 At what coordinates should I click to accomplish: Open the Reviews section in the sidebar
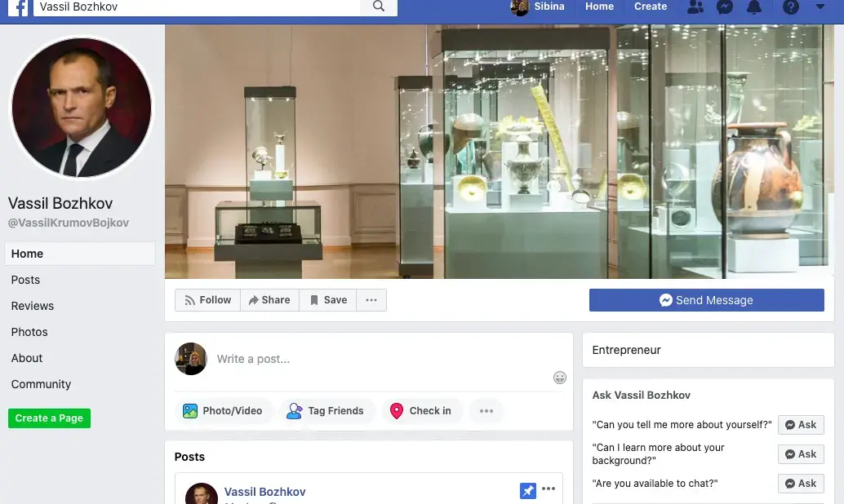tap(33, 306)
